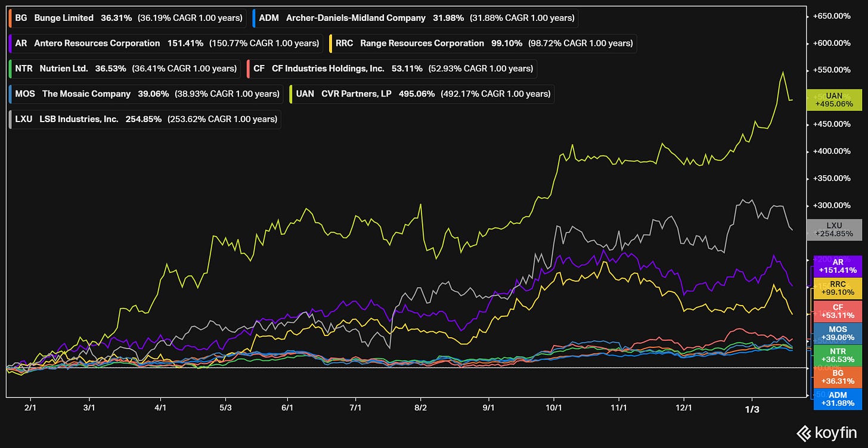The width and height of the screenshot is (868, 448).
Task: Click the ADM Archer-Daniels-Midland legend entry
Action: point(415,18)
